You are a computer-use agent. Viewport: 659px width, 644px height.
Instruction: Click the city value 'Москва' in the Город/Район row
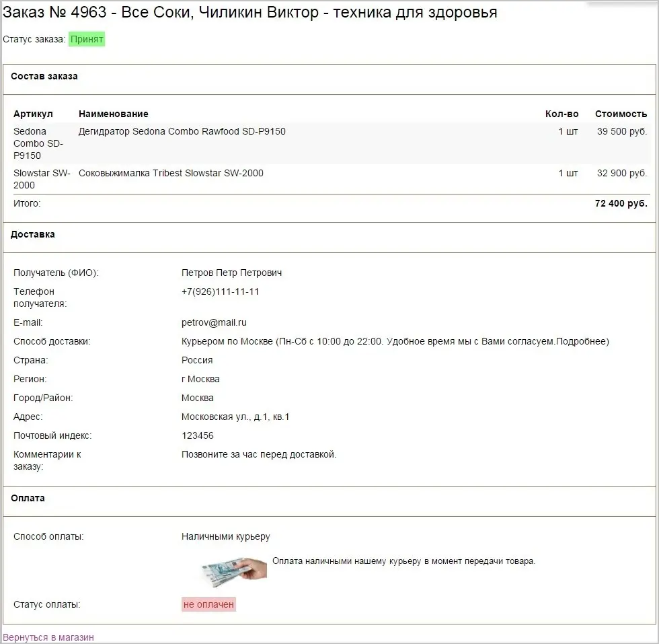(198, 398)
